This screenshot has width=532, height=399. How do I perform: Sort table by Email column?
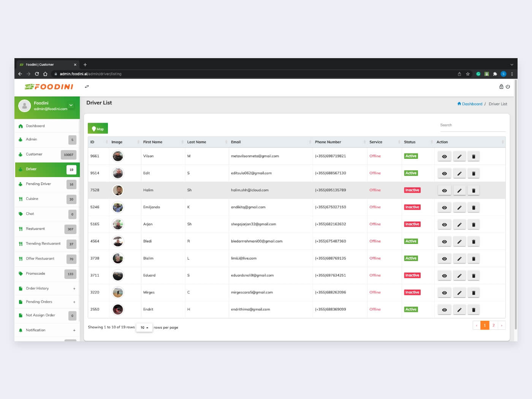point(271,142)
